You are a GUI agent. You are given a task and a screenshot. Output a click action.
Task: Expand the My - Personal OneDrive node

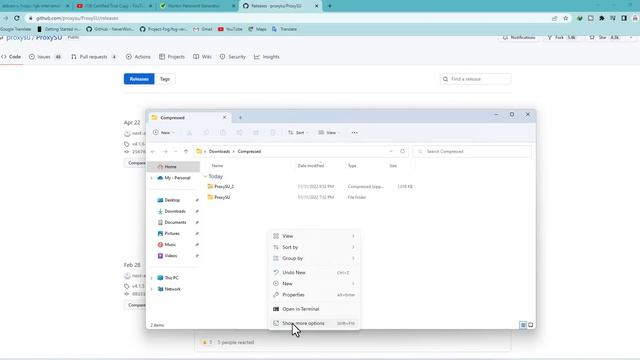click(152, 178)
